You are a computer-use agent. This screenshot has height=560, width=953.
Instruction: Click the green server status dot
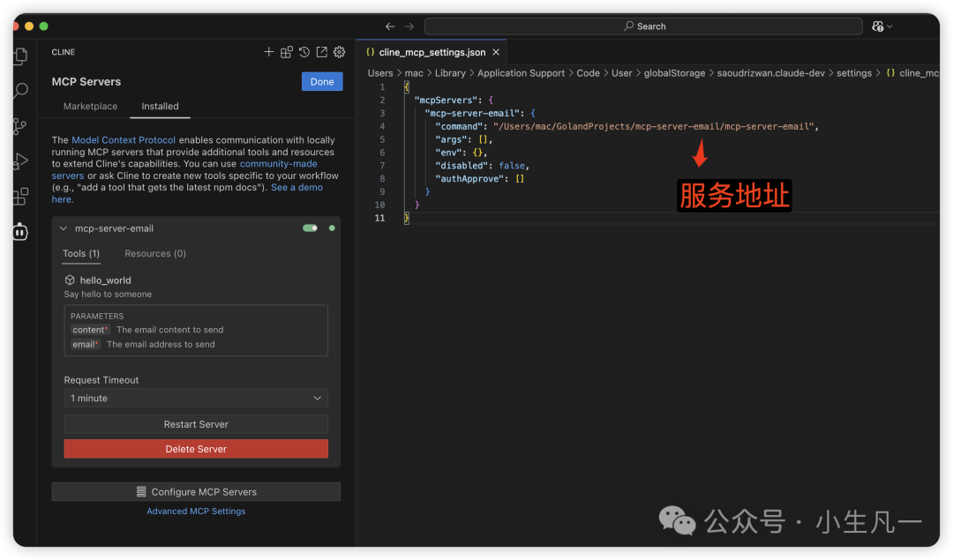[x=332, y=228]
